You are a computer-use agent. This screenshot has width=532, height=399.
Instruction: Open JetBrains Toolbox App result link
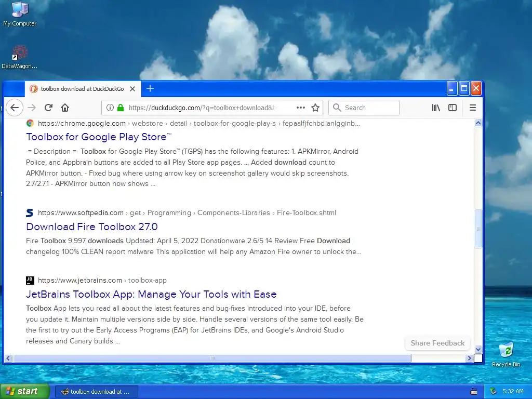(151, 294)
